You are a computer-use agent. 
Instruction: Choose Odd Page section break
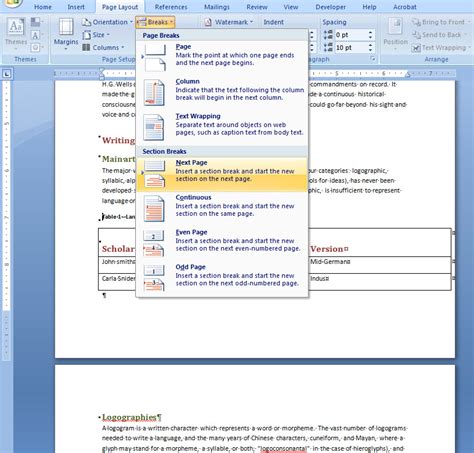pyautogui.click(x=222, y=278)
